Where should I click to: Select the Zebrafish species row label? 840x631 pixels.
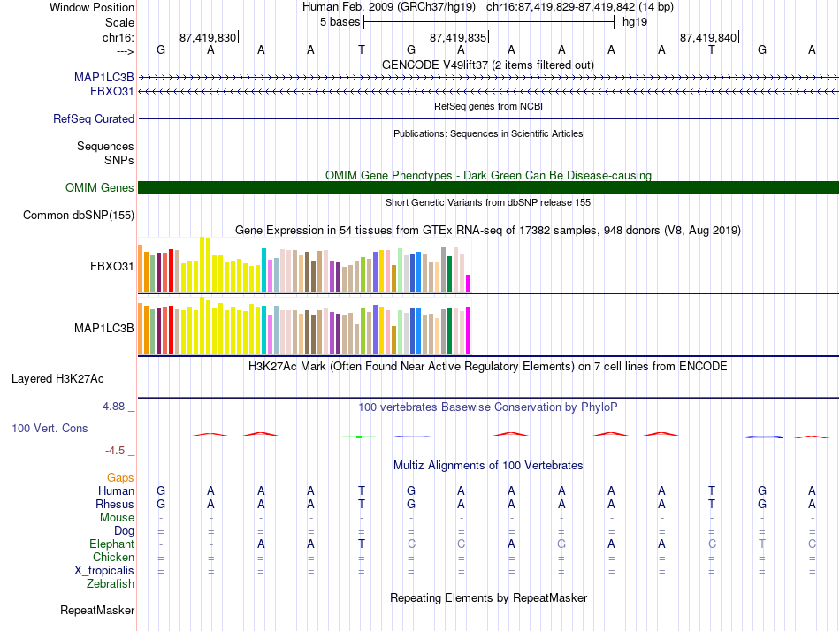[111, 584]
